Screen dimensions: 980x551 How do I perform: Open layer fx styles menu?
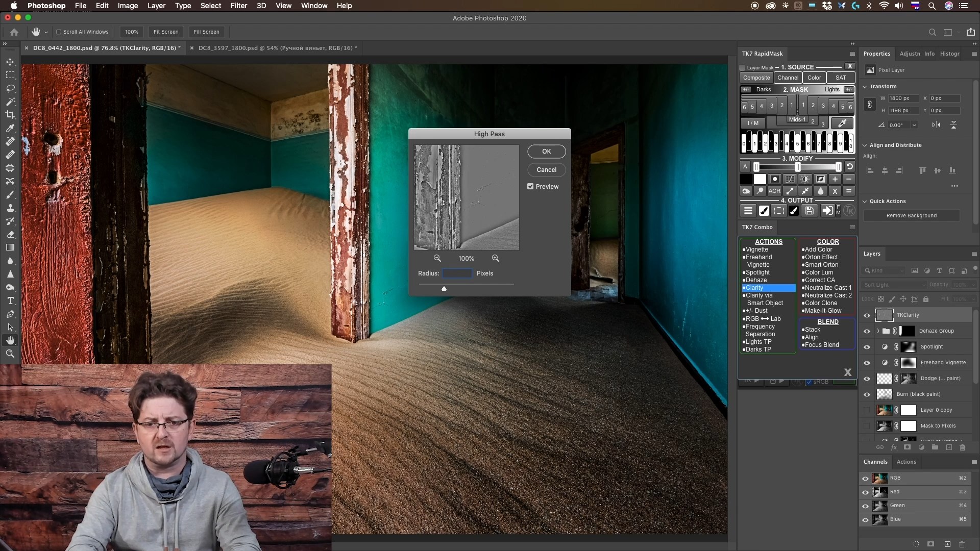(x=894, y=447)
